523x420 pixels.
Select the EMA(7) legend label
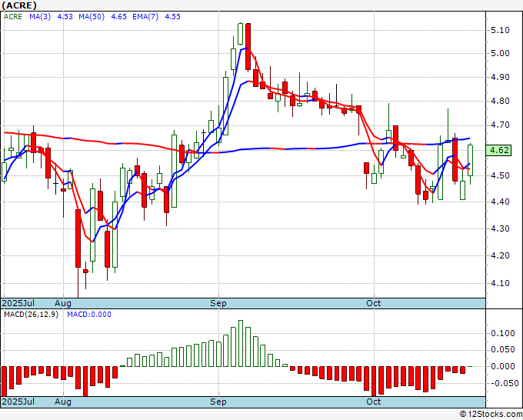click(x=145, y=17)
